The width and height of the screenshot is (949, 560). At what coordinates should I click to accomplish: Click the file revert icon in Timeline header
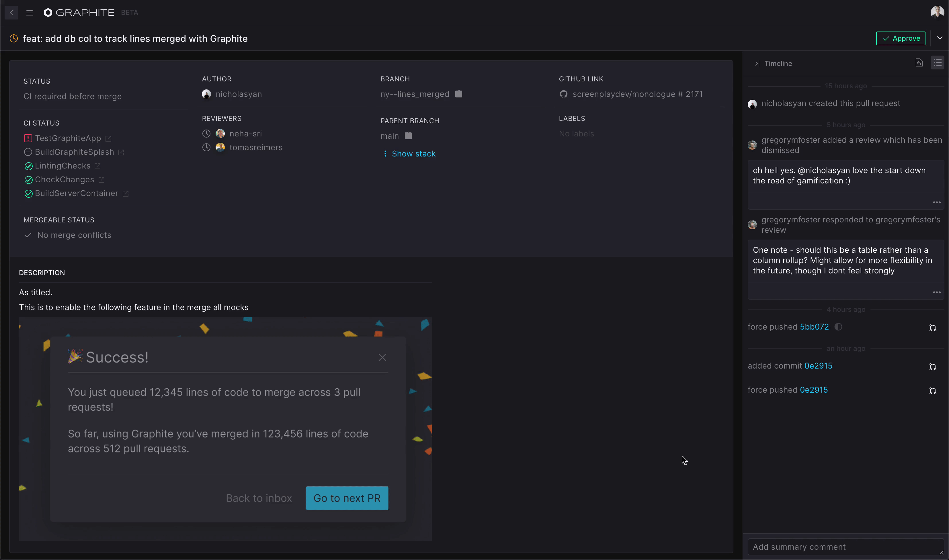[x=919, y=63]
